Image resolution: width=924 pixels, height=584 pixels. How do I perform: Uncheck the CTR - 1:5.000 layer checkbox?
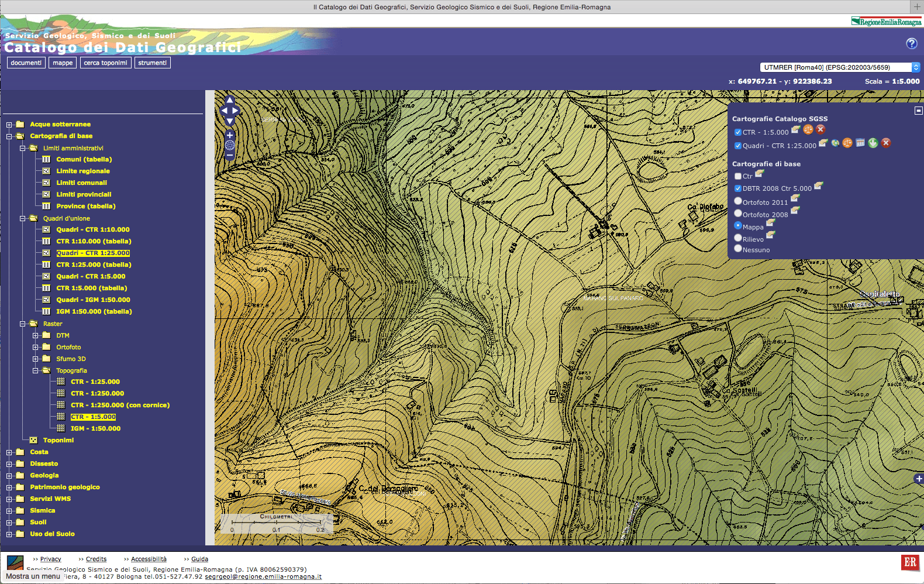point(738,132)
